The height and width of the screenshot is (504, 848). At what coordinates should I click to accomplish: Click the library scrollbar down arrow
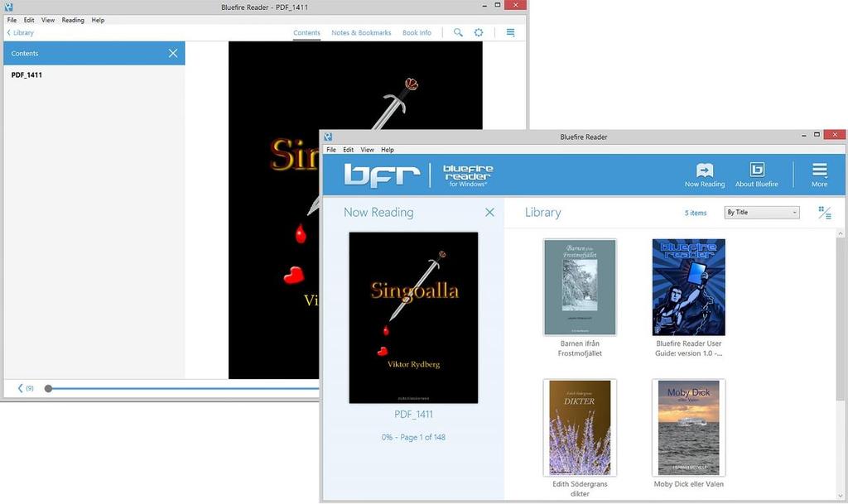point(840,496)
